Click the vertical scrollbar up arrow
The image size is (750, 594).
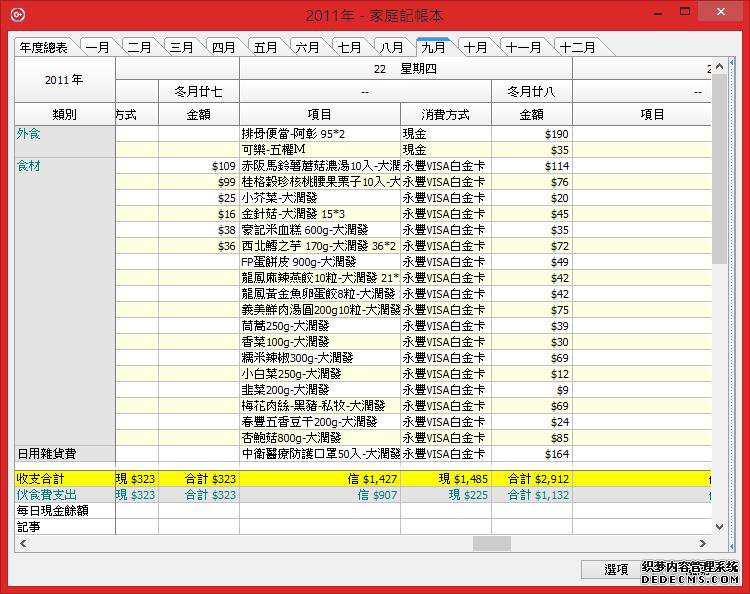pyautogui.click(x=719, y=66)
